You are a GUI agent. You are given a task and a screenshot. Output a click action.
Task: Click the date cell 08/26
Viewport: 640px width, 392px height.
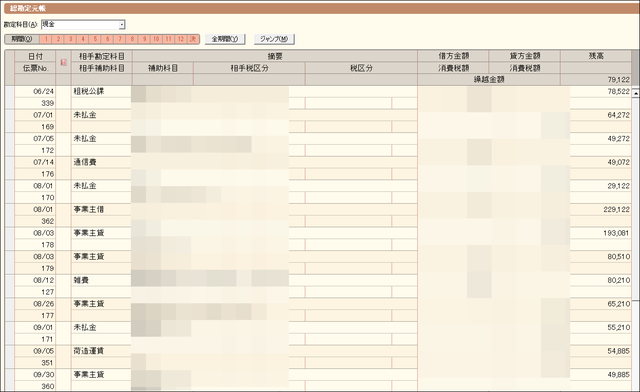pyautogui.click(x=35, y=304)
